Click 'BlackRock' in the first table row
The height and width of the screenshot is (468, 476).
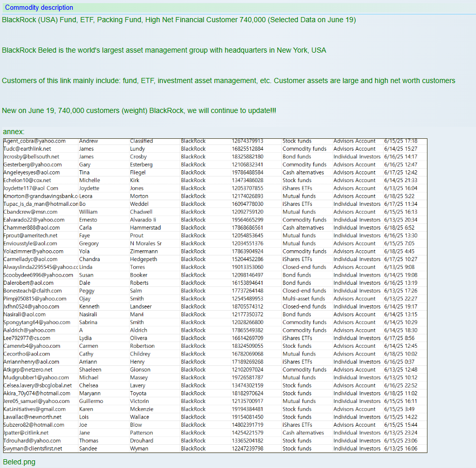[x=193, y=141]
